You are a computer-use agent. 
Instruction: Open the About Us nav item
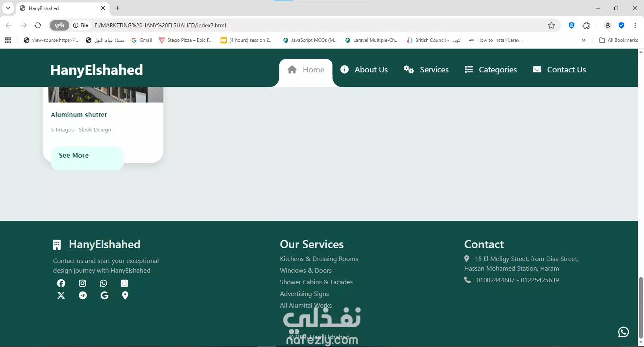coord(364,70)
